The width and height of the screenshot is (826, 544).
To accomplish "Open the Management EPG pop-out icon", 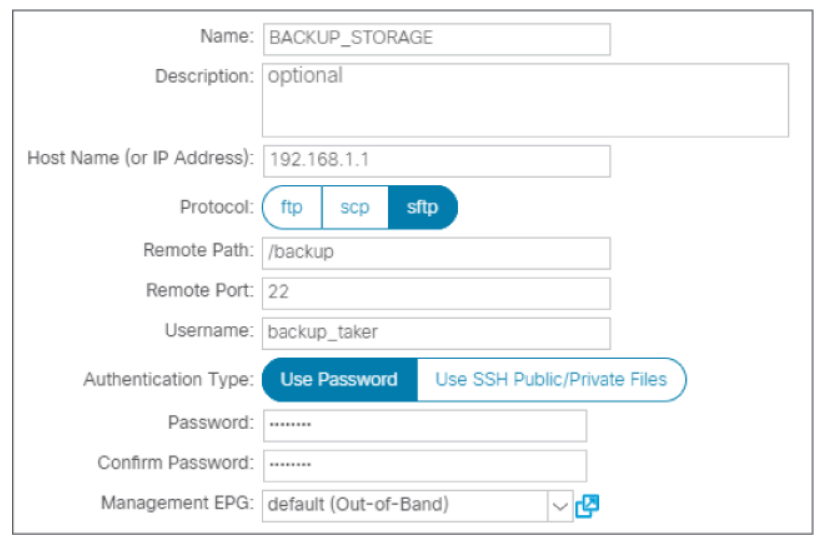I will (587, 506).
